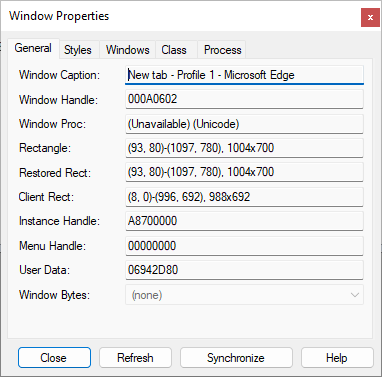Screen dimensions: 382x377
Task: Click the Window Handle field
Action: [244, 99]
